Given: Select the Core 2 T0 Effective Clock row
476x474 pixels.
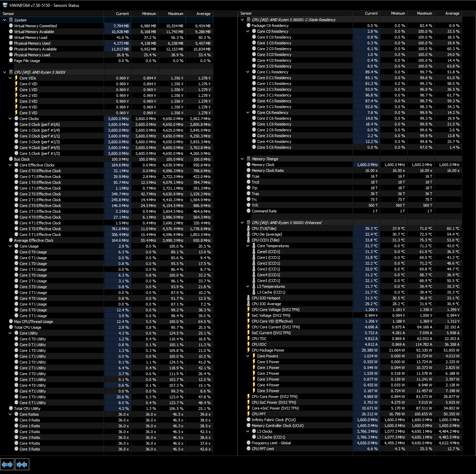Looking at the screenshot, I should pos(107,194).
